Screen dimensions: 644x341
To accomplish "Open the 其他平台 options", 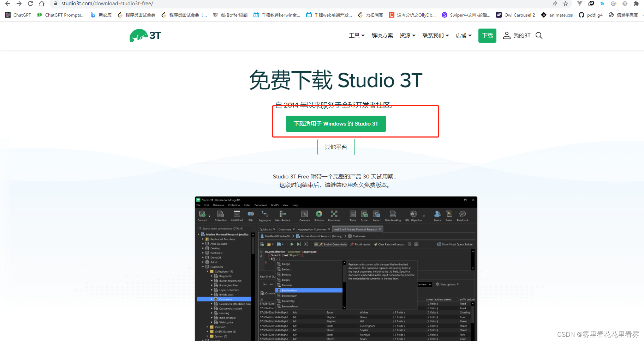I will pyautogui.click(x=336, y=147).
